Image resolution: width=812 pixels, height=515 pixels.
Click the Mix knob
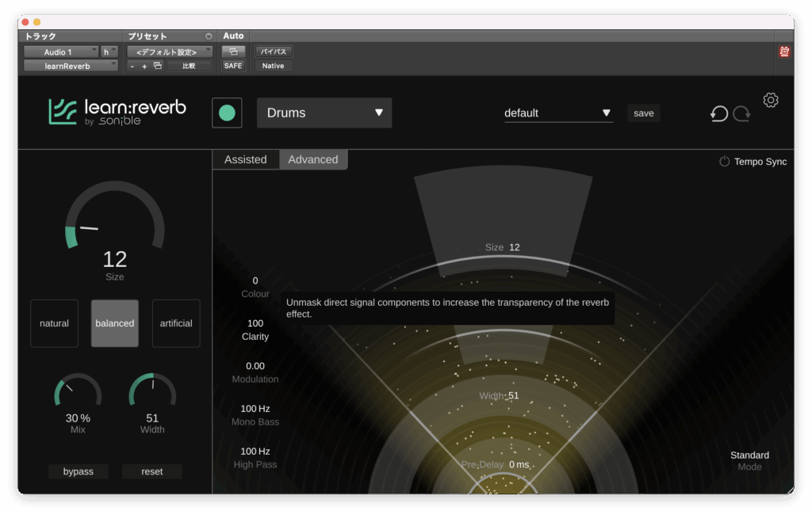click(x=79, y=391)
